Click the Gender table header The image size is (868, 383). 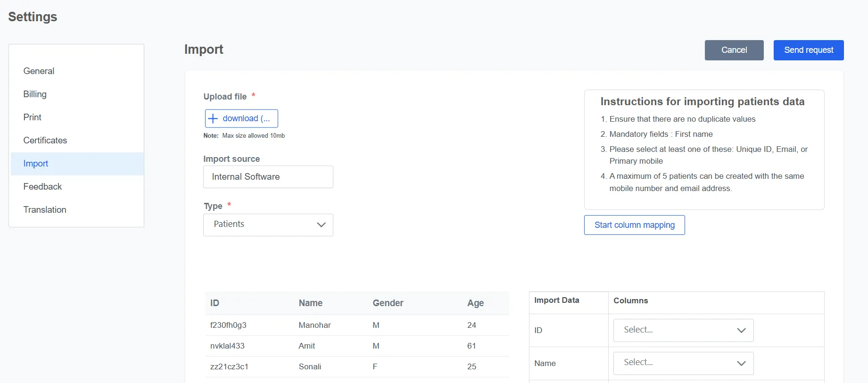[x=388, y=303]
